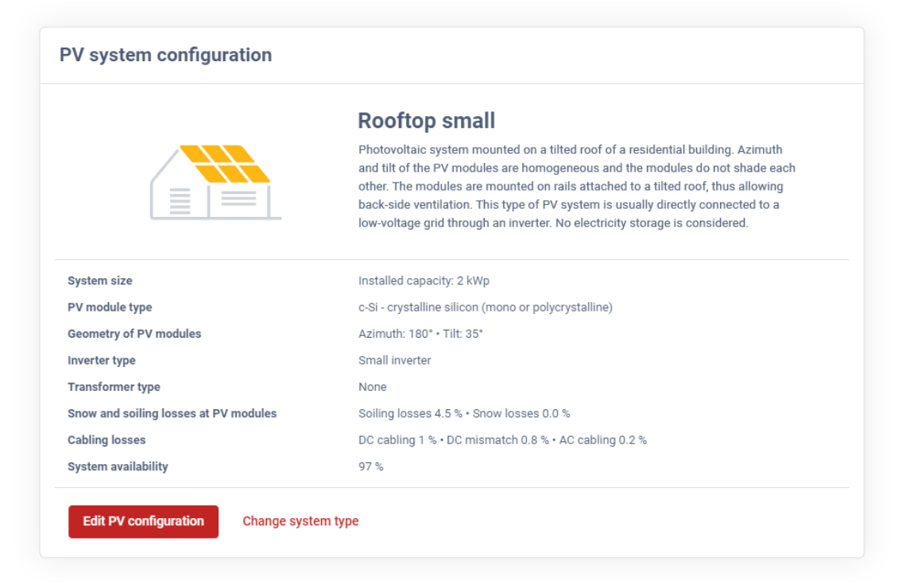This screenshot has width=906, height=588.
Task: Click the Transformer type None value
Action: [x=372, y=387]
